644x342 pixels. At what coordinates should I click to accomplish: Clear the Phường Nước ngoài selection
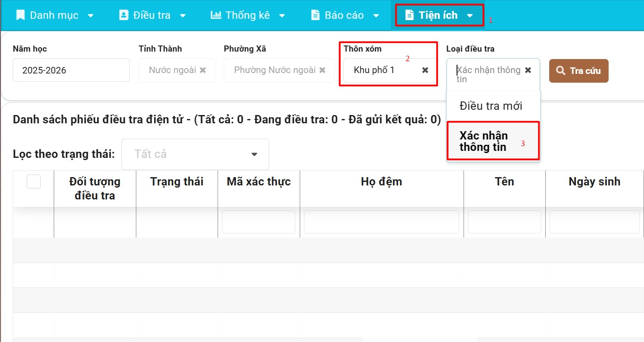tap(322, 70)
